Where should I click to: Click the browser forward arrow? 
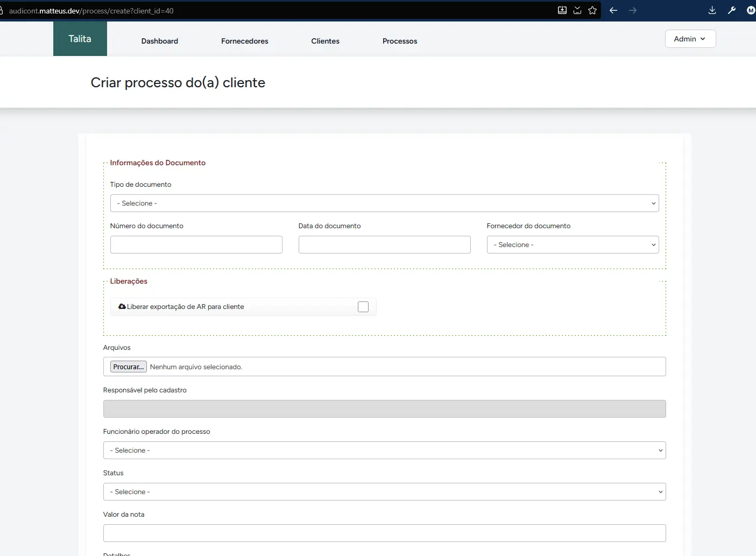click(x=633, y=10)
